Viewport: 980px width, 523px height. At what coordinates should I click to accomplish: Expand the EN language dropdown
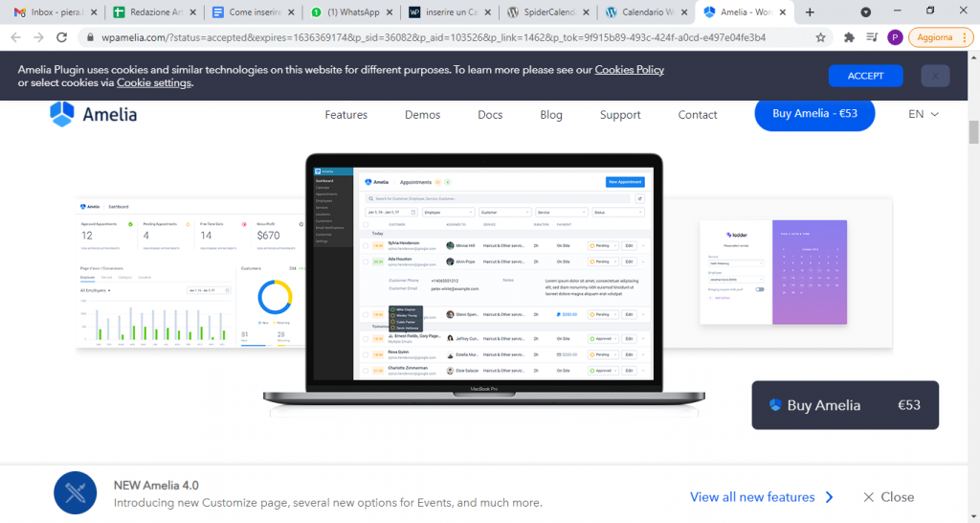click(924, 115)
